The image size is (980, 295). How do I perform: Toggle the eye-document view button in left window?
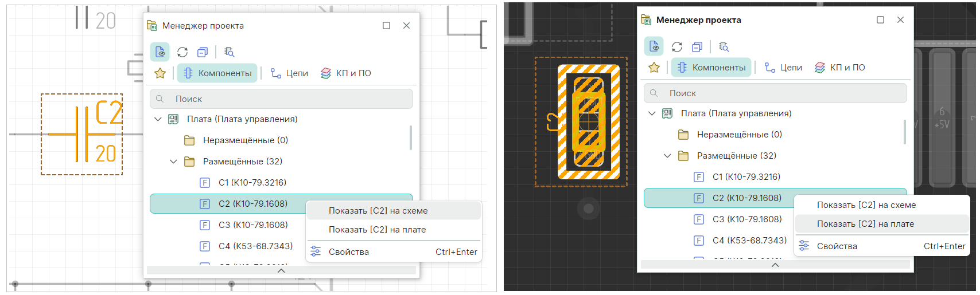160,52
